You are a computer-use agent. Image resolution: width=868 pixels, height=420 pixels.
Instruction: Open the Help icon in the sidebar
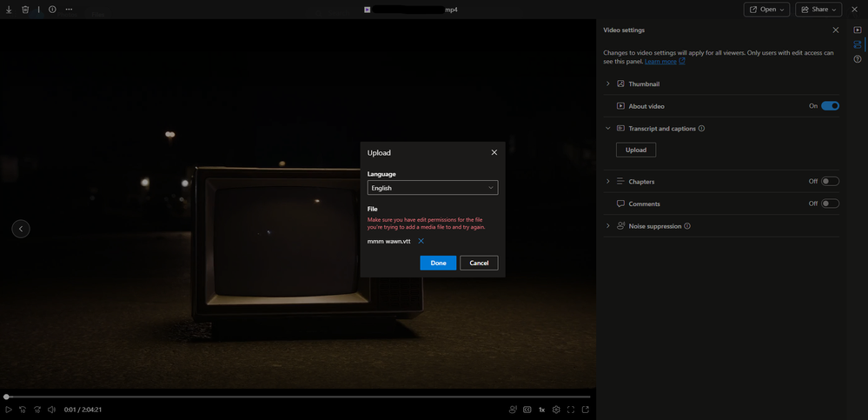[x=857, y=59]
